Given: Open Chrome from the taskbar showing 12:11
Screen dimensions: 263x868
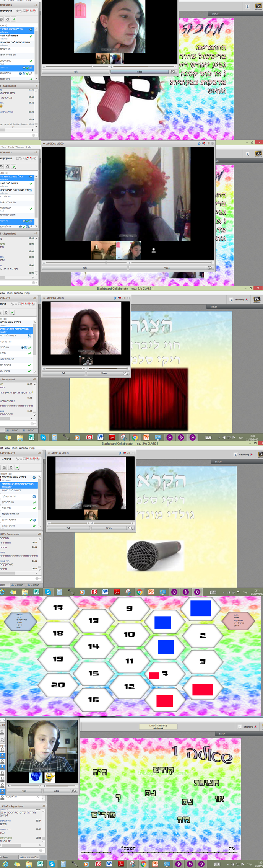Looking at the screenshot, I should 140,592.
